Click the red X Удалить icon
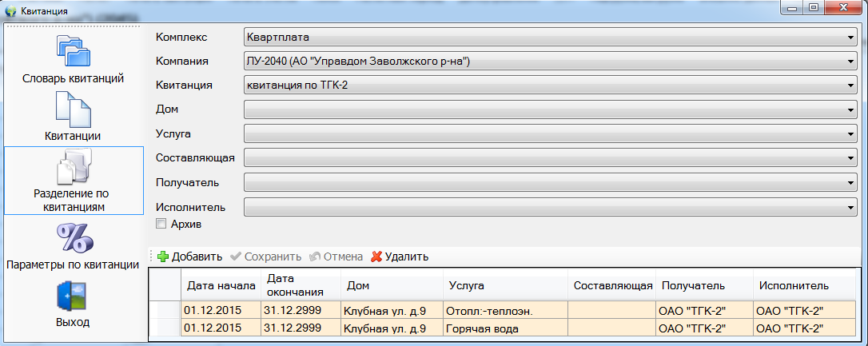 click(376, 257)
